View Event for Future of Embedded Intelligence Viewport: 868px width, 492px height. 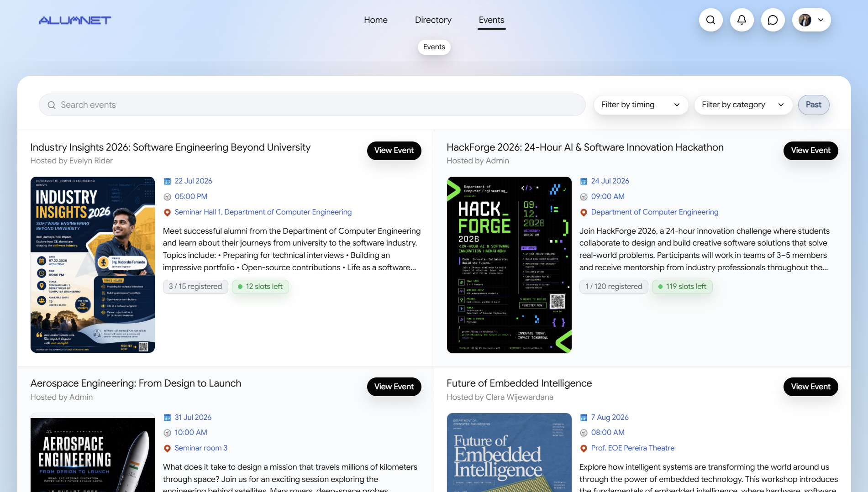pos(810,387)
